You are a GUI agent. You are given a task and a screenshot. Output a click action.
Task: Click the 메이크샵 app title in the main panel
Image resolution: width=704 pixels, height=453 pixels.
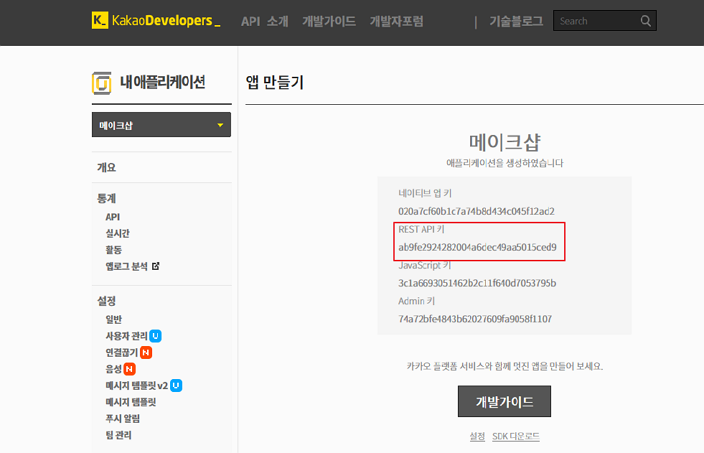(x=505, y=142)
